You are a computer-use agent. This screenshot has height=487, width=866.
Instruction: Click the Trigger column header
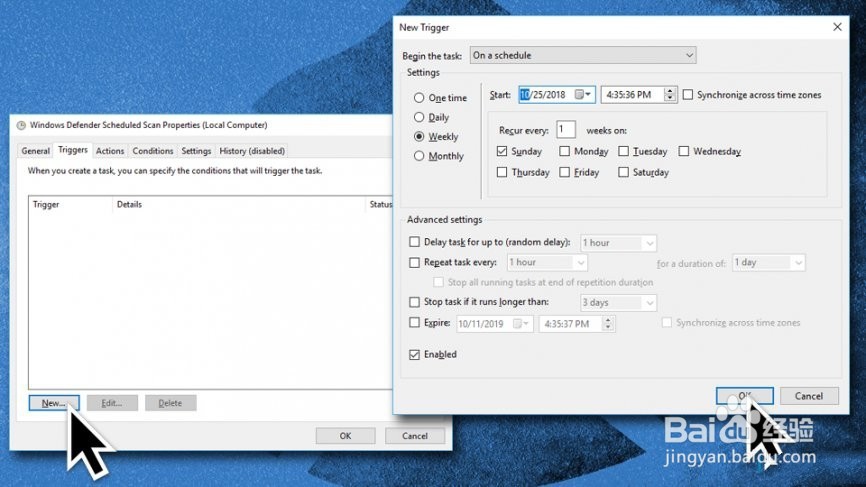pos(70,204)
